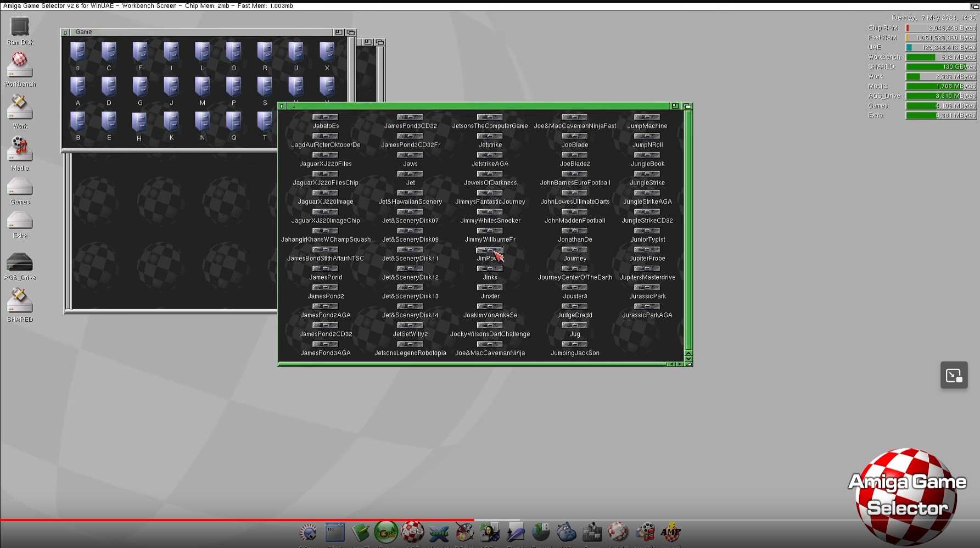Launch the magnifier search dock icon
This screenshot has width=980, height=548.
[308, 532]
